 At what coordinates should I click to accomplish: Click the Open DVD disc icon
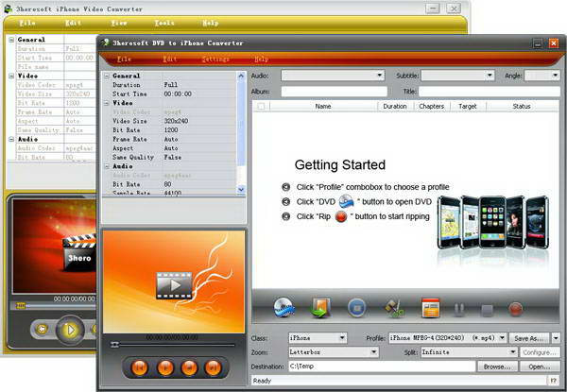click(x=285, y=308)
